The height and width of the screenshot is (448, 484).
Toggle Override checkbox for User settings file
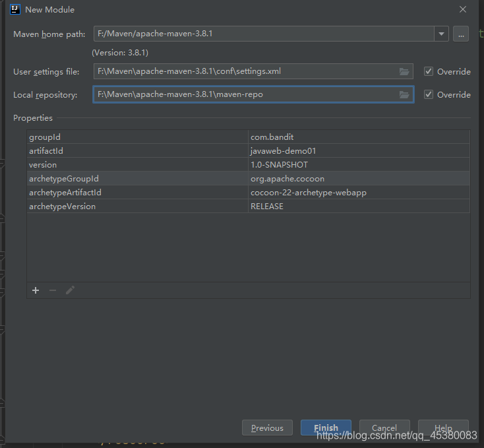429,71
